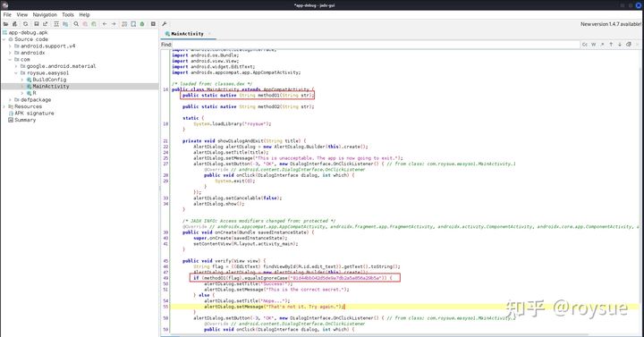Reload files with the refresh toolbar icon
This screenshot has height=337, width=644.
25,24
